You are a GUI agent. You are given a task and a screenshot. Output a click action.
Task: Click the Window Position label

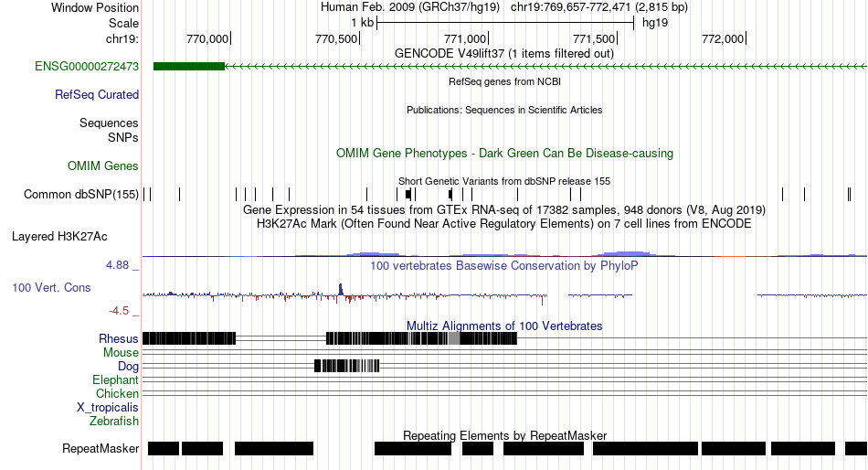95,7
